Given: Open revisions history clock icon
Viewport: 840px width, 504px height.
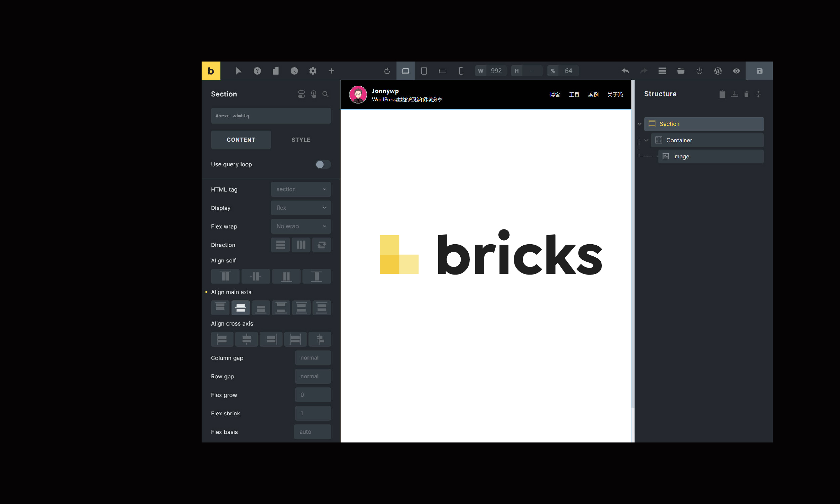Looking at the screenshot, I should (294, 71).
